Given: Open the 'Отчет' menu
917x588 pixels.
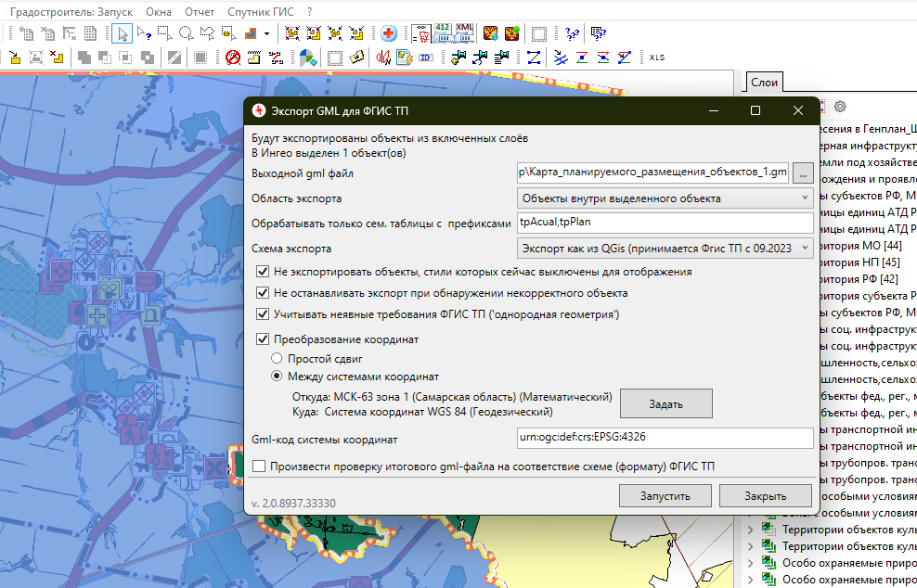Looking at the screenshot, I should (200, 12).
